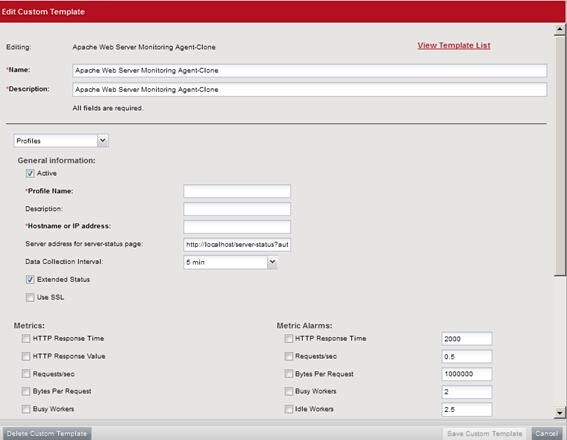Check HTTP Response Value metric

26,356
